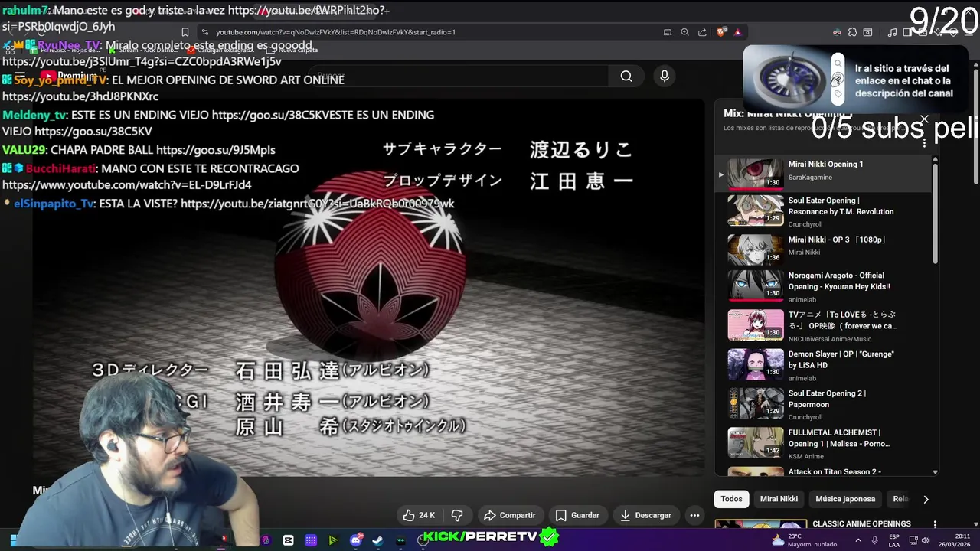Click the video player showing the red ball
The width and height of the screenshot is (980, 551).
tap(367, 287)
